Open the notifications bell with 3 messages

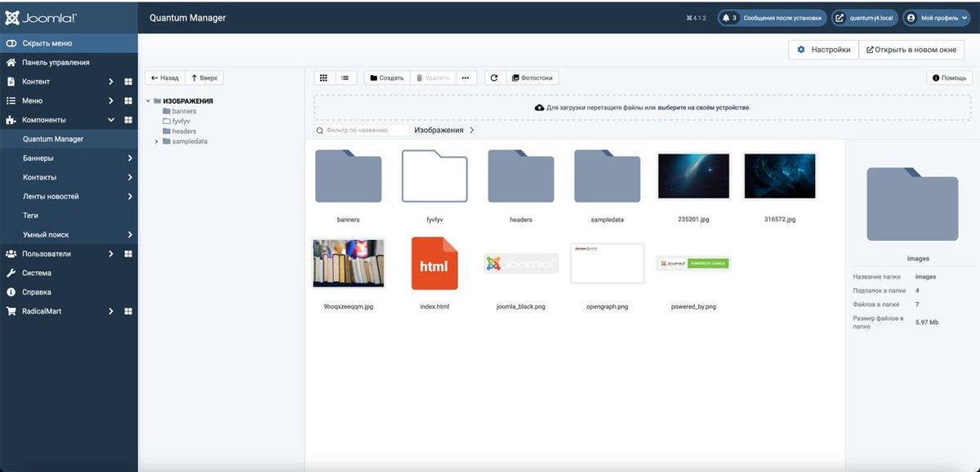tap(729, 17)
